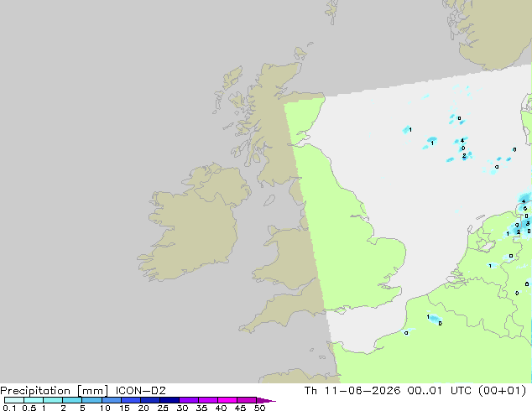
Task: Click the 15–20 mm legend color swatch
Action: [130, 400]
